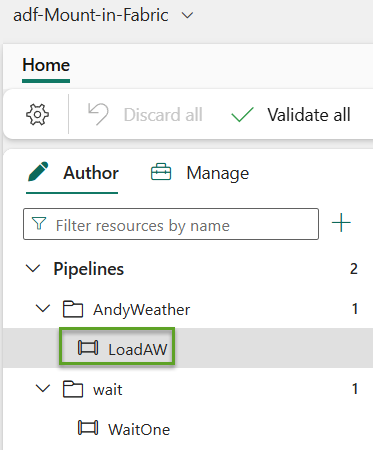The width and height of the screenshot is (373, 450).
Task: Collapse the AndyWeather folder chevron
Action: point(43,309)
